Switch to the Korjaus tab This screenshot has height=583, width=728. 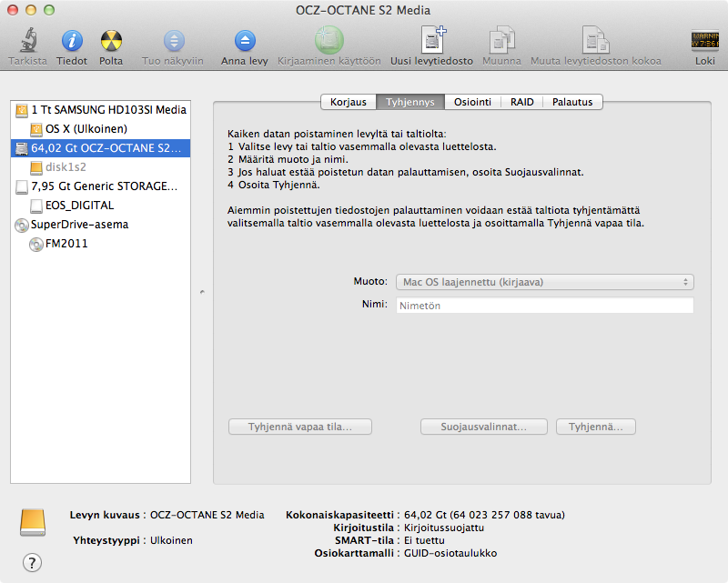(x=349, y=102)
